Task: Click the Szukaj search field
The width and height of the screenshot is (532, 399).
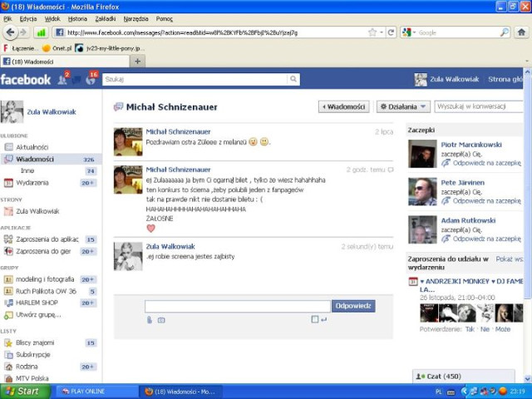Action: click(195, 80)
